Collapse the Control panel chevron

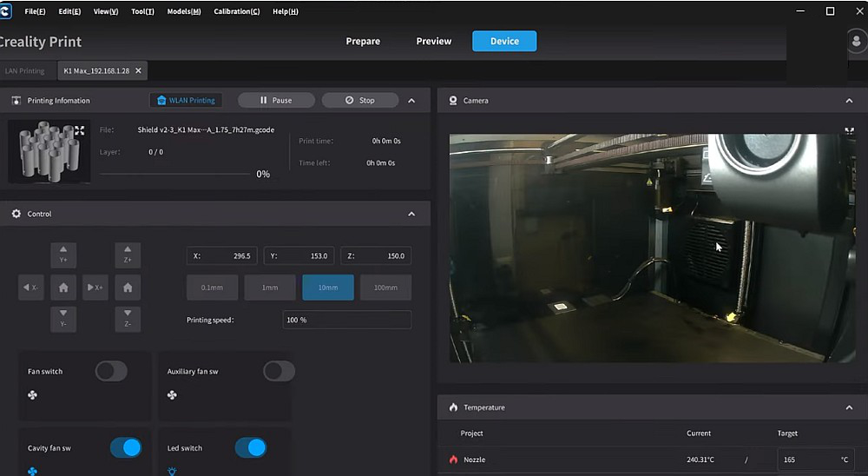(411, 214)
